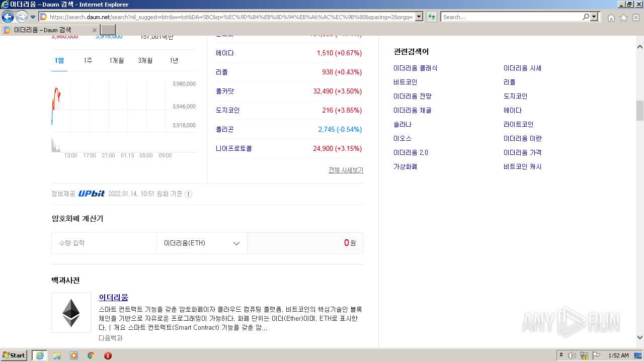Click the volume speaker tray icon
Screen dimensions: 644x362
572,355
